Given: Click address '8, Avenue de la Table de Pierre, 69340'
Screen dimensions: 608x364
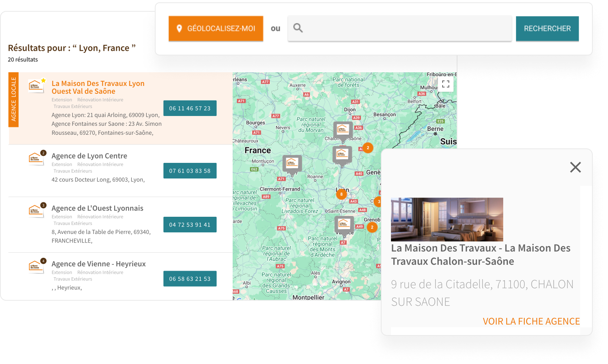Looking at the screenshot, I should click(101, 232).
